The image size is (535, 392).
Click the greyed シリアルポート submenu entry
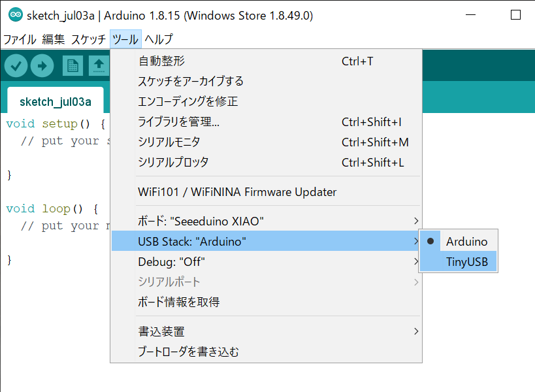point(266,282)
